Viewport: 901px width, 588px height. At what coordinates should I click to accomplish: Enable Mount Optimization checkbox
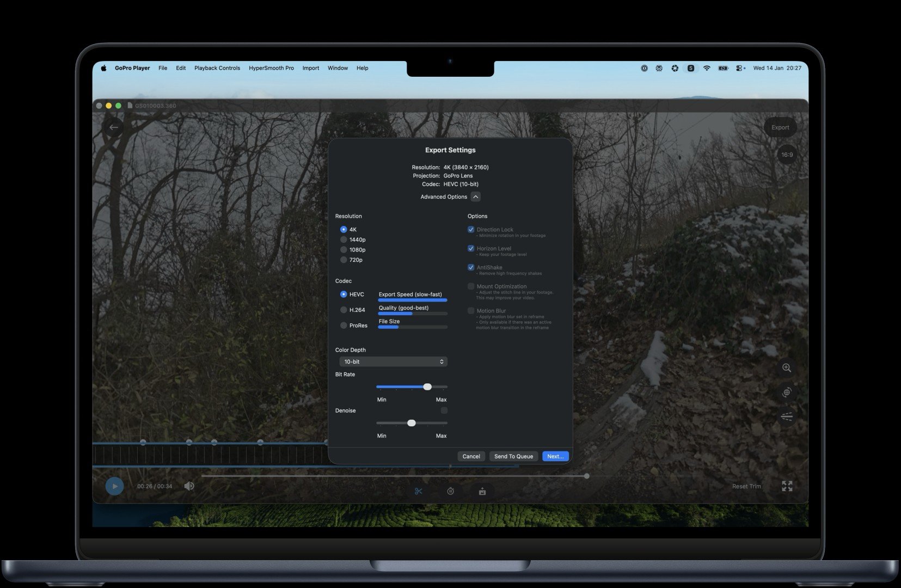tap(471, 286)
